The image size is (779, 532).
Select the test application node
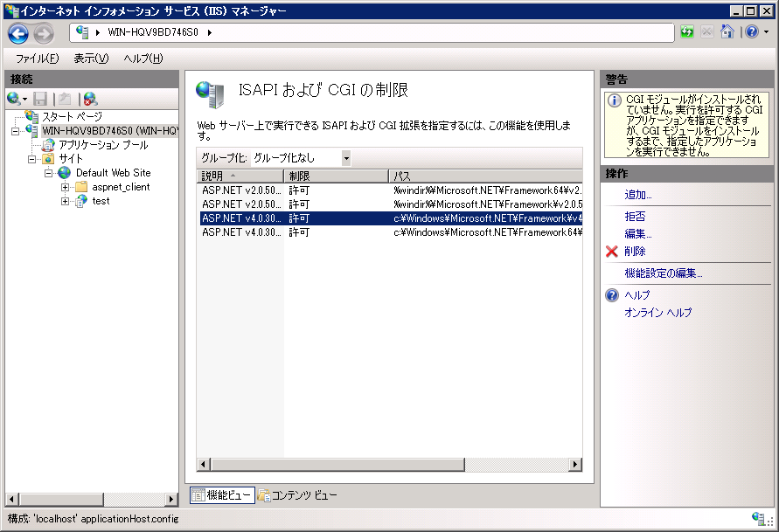point(101,201)
